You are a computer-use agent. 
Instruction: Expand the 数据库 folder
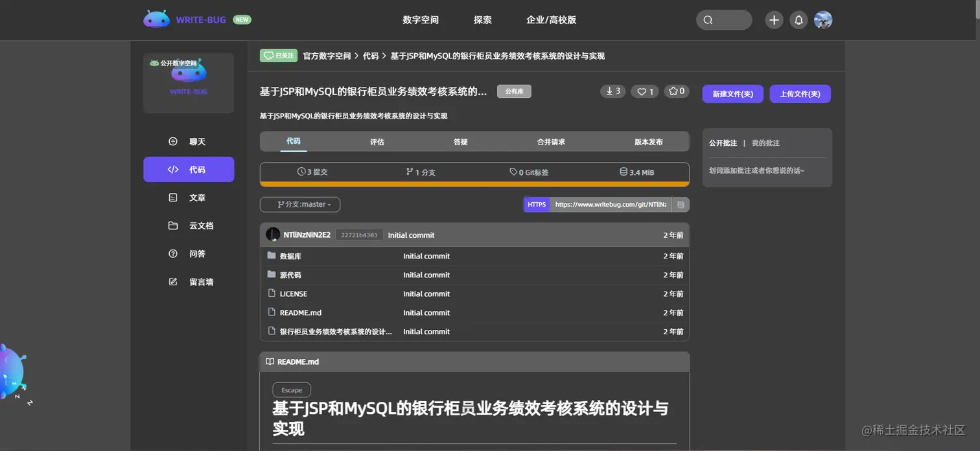[x=290, y=255]
